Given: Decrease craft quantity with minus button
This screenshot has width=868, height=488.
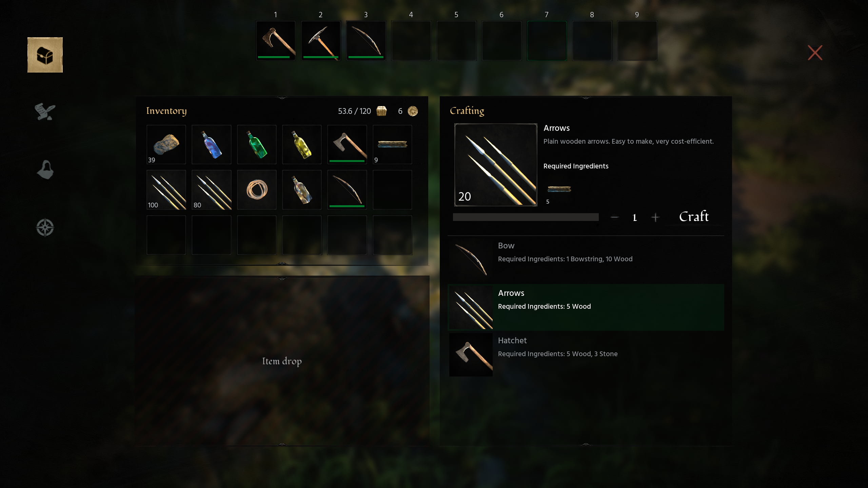Looking at the screenshot, I should click(614, 217).
